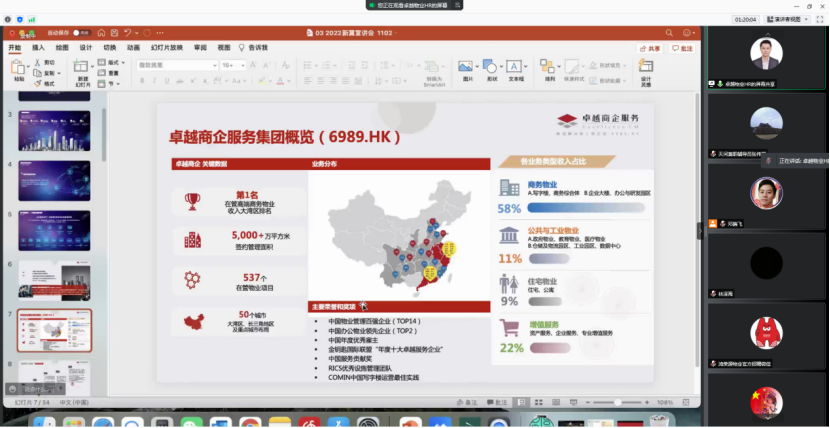Open the 插入 Insert tab
Screen dimensions: 830x428
pos(38,48)
